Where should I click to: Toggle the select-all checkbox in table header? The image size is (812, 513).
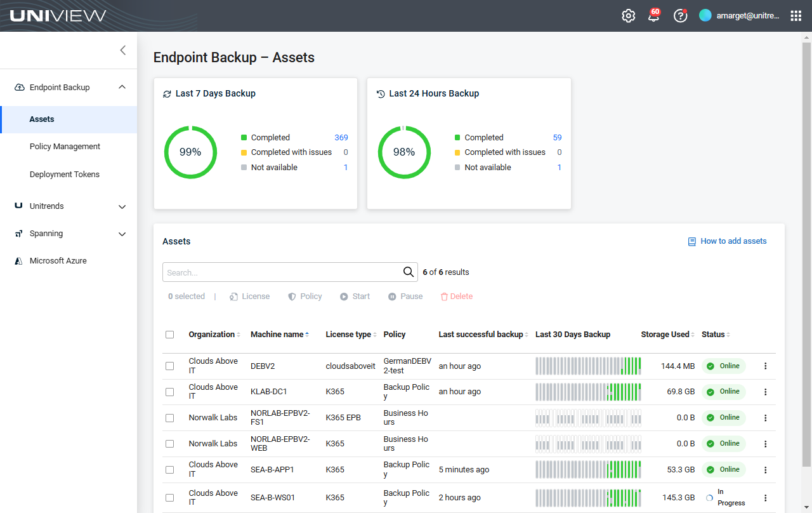pyautogui.click(x=169, y=335)
